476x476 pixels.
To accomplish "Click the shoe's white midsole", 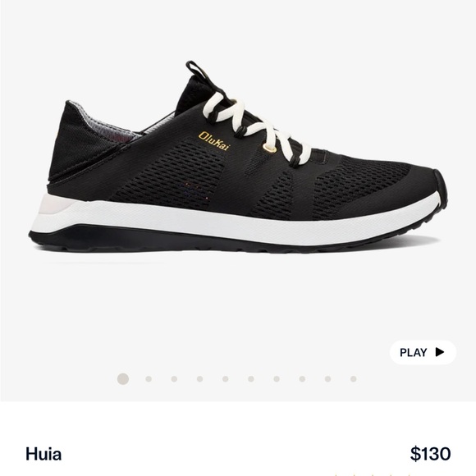I will pyautogui.click(x=237, y=223).
